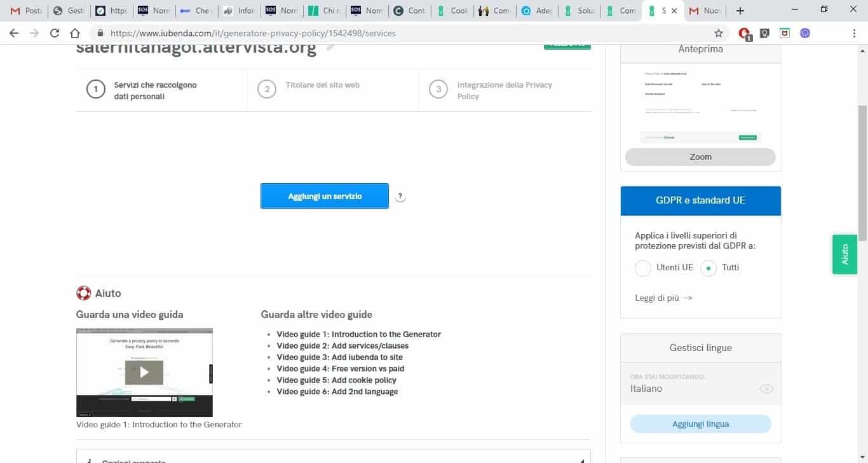868x463 pixels.
Task: Toggle the eye icon next to Italiano
Action: (766, 389)
